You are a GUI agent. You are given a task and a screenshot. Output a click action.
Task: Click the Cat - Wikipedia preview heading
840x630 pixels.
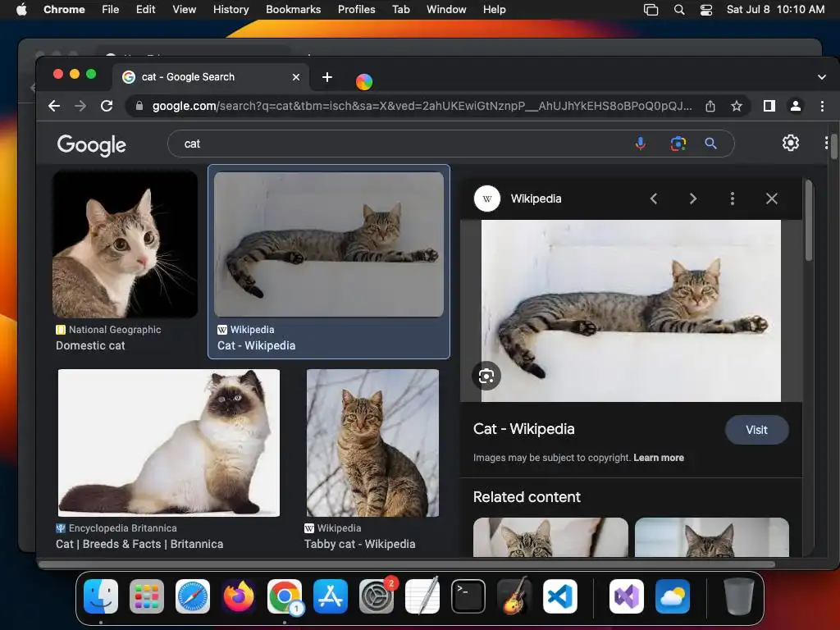(x=523, y=429)
